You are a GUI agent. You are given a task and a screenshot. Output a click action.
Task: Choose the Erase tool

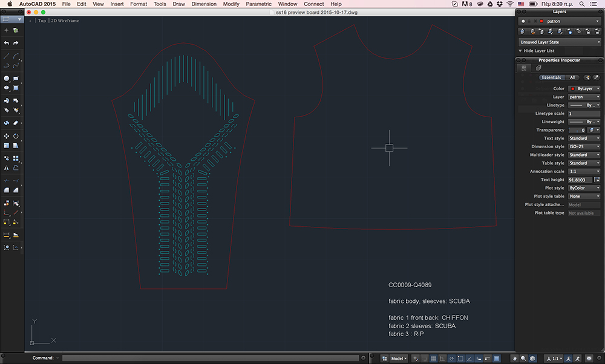click(16, 123)
